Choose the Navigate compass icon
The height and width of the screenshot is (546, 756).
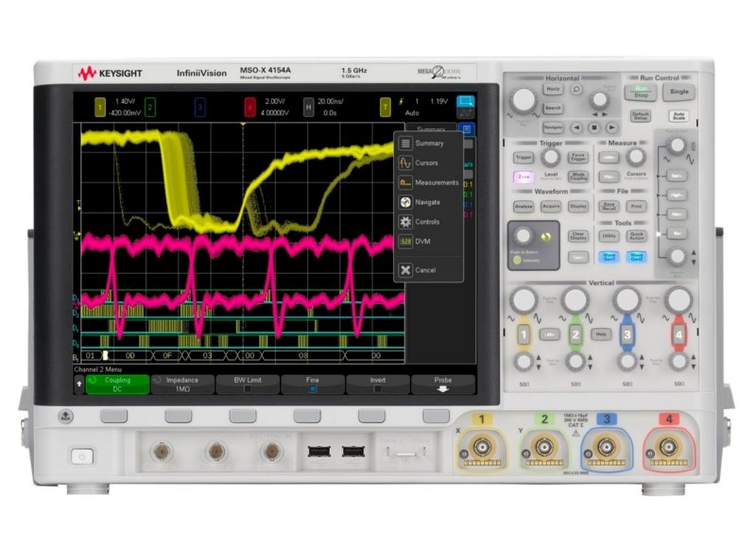[405, 202]
